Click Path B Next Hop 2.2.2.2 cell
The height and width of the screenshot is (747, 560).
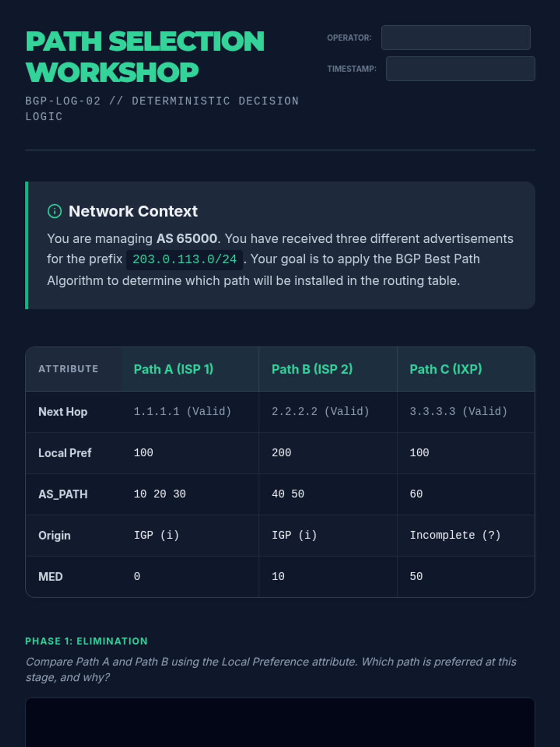click(x=320, y=411)
